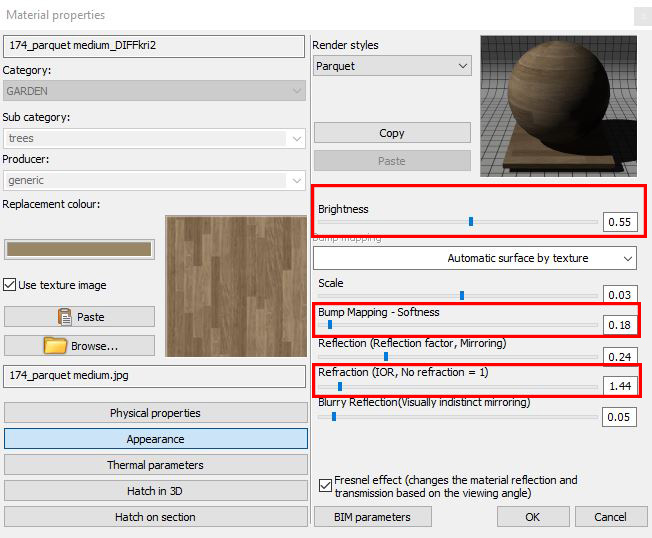
Task: Click the Bump Mapping Softness slider handle
Action: point(330,324)
